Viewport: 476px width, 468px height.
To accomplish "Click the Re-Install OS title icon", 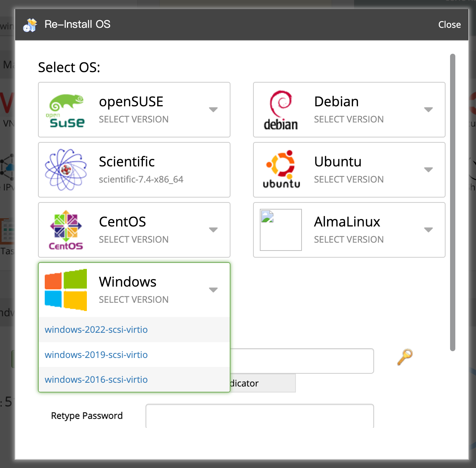I will [30, 25].
